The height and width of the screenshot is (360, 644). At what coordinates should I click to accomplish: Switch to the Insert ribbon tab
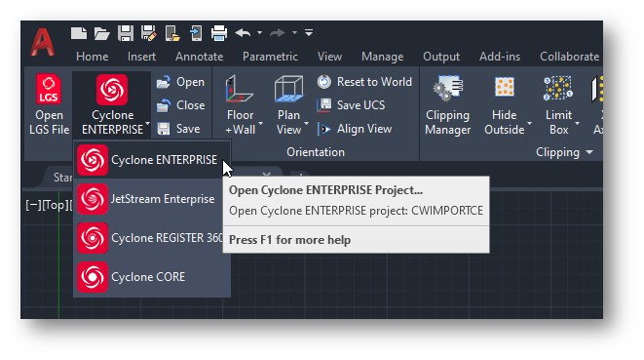(x=141, y=57)
